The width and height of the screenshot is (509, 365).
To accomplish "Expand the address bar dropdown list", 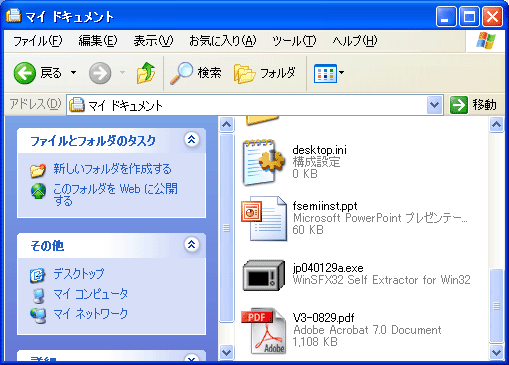I will point(434,105).
